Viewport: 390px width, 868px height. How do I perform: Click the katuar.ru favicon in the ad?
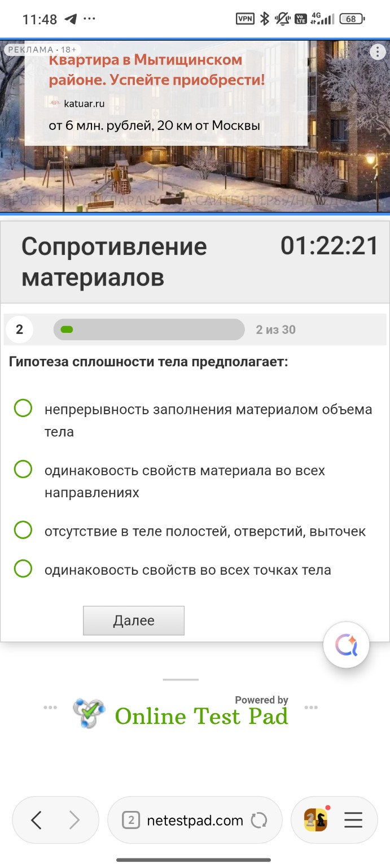click(55, 103)
